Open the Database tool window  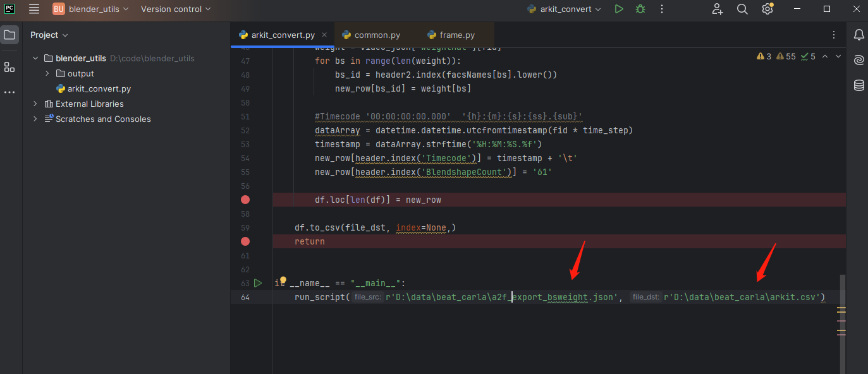[859, 85]
